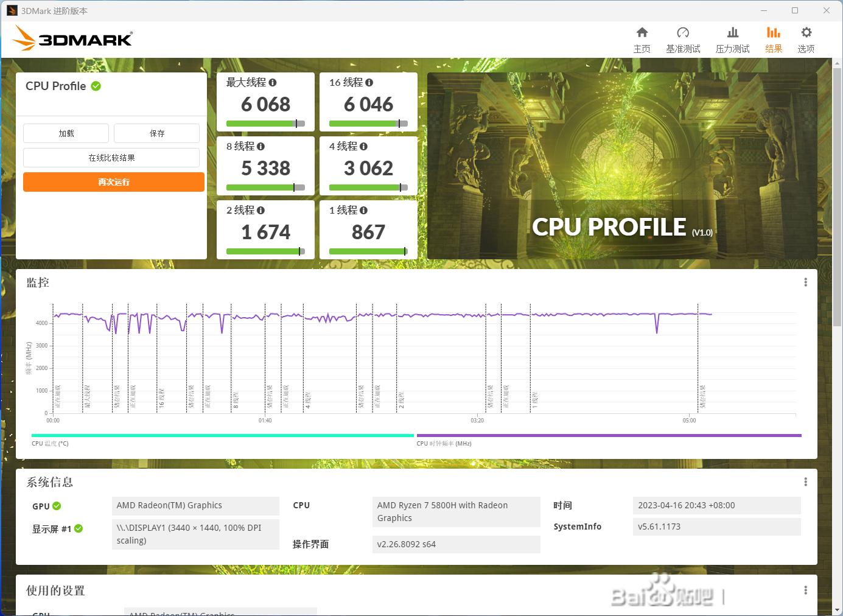Click the 3DMark app icon in title bar

(x=12, y=10)
